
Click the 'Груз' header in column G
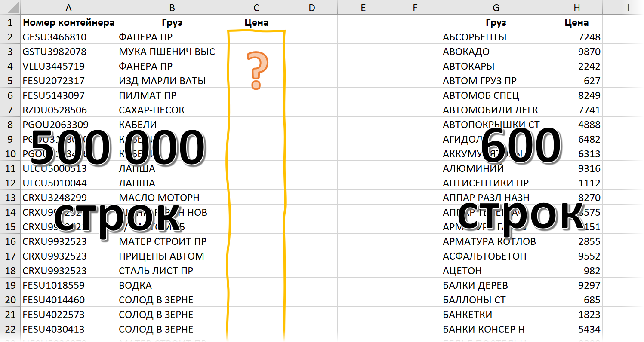496,22
